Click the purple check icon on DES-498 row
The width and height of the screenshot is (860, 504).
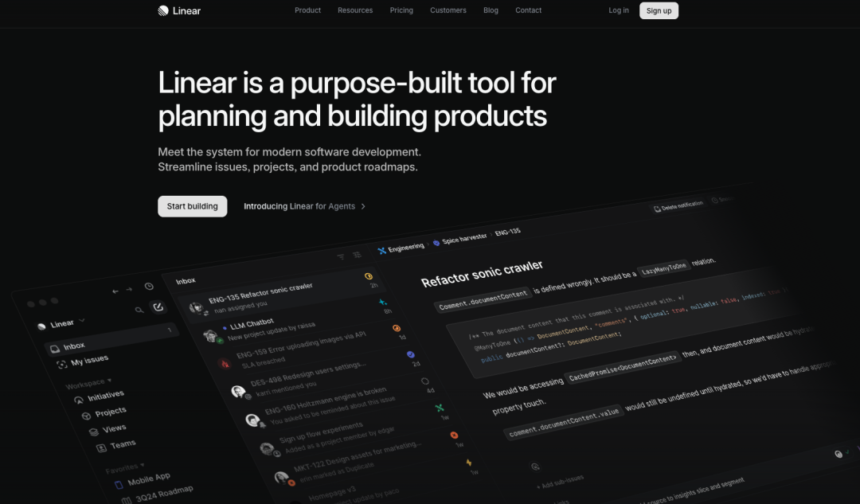pos(410,354)
